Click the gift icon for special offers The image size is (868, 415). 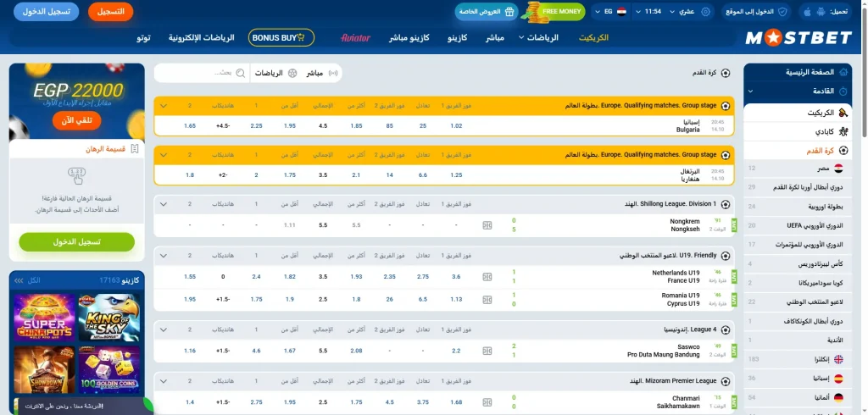coord(509,12)
